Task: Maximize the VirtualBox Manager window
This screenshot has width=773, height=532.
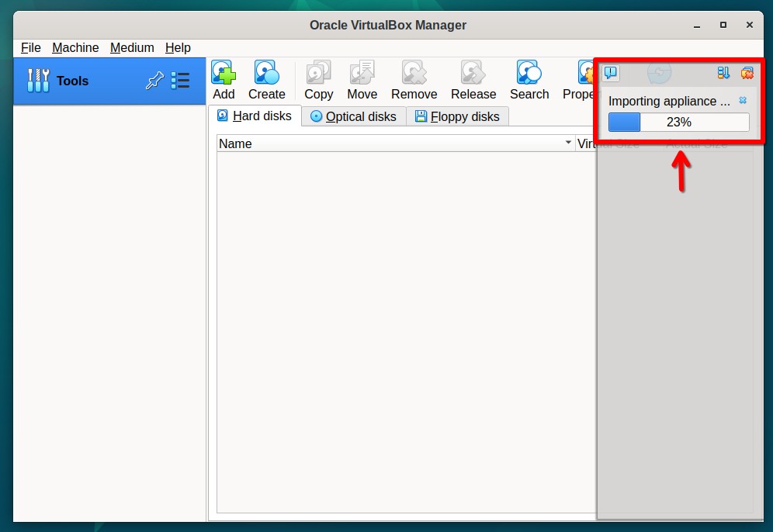Action: pyautogui.click(x=723, y=25)
